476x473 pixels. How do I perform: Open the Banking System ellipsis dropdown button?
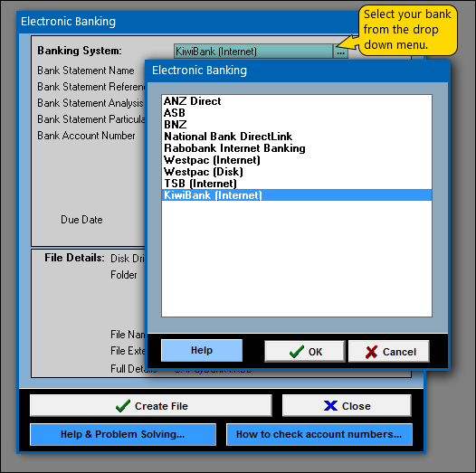pyautogui.click(x=340, y=52)
